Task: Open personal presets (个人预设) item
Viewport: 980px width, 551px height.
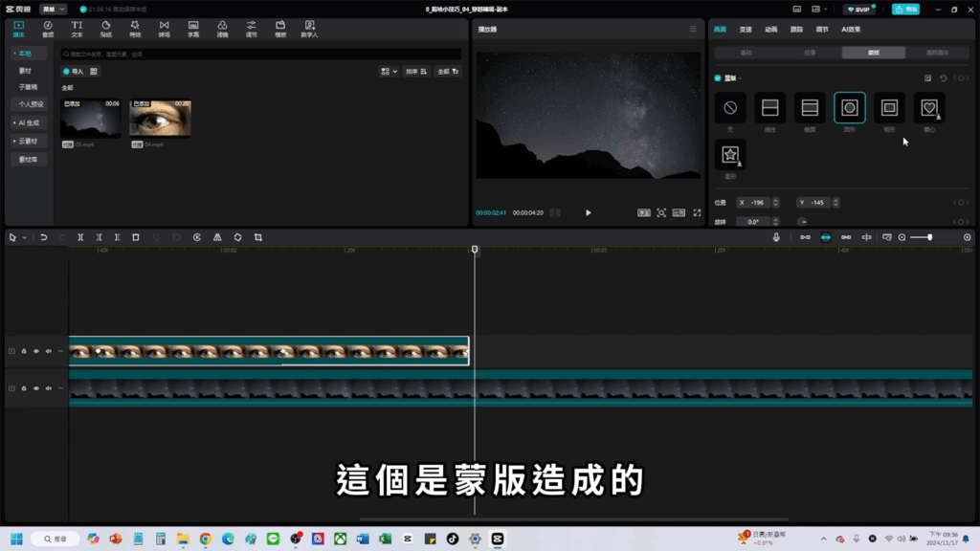Action: click(31, 104)
